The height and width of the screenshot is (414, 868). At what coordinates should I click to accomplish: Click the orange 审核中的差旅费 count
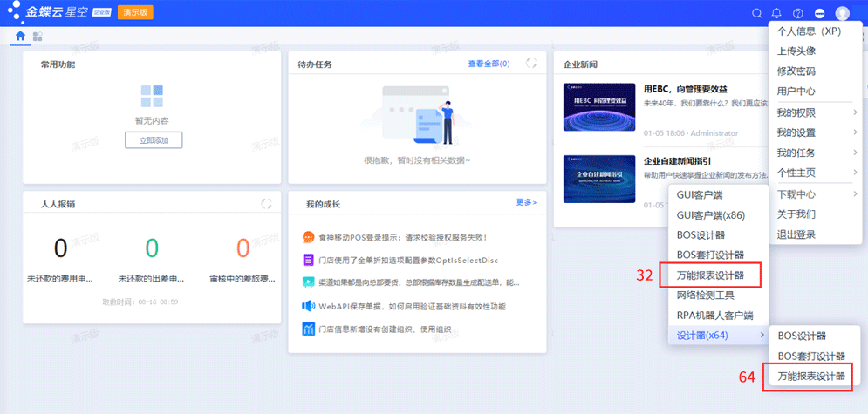[x=243, y=248]
